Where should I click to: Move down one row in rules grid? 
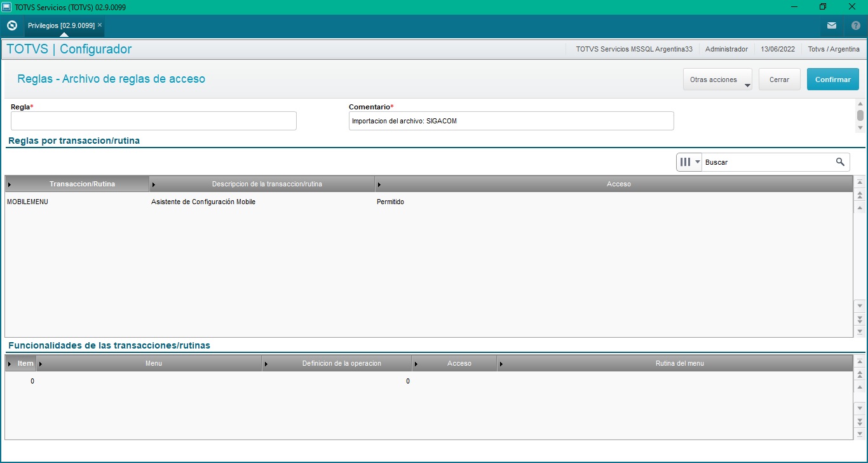(860, 306)
